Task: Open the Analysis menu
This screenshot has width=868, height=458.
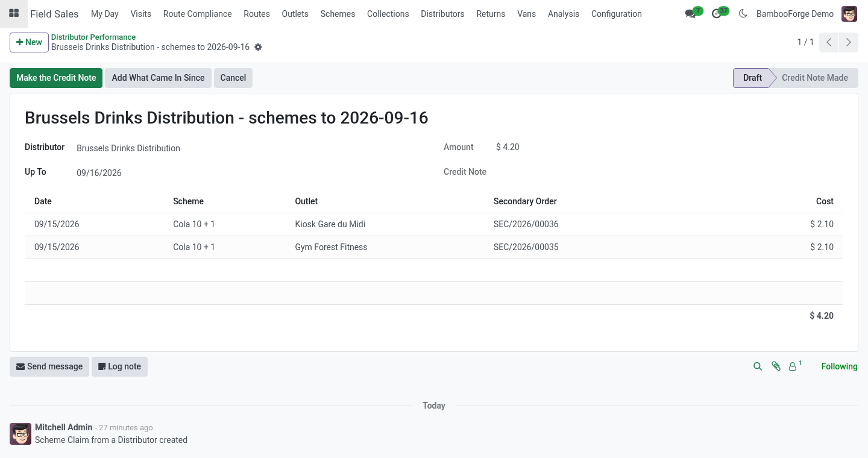Action: click(564, 14)
